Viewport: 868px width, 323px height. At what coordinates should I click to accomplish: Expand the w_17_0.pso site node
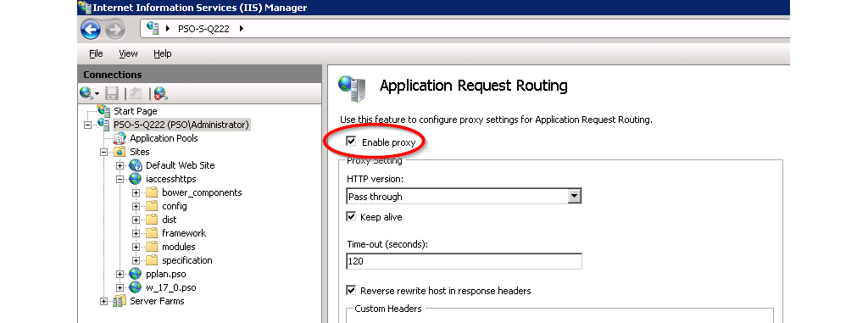tap(120, 287)
